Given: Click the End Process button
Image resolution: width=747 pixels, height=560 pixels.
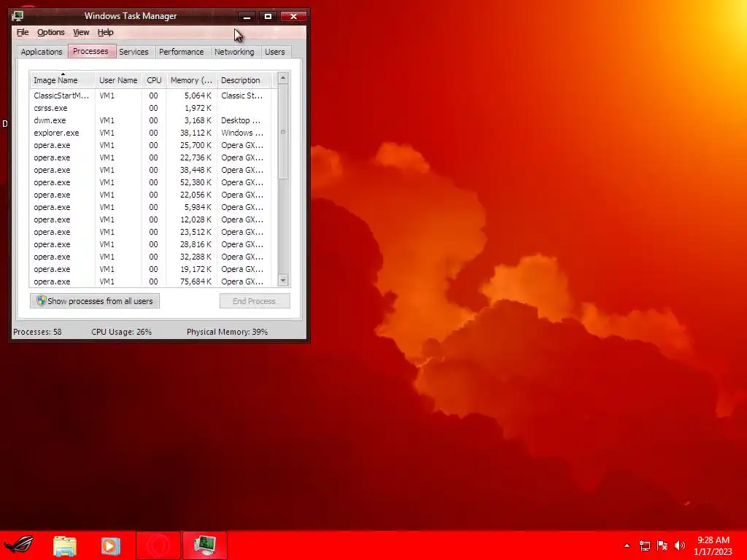Looking at the screenshot, I should tap(255, 301).
